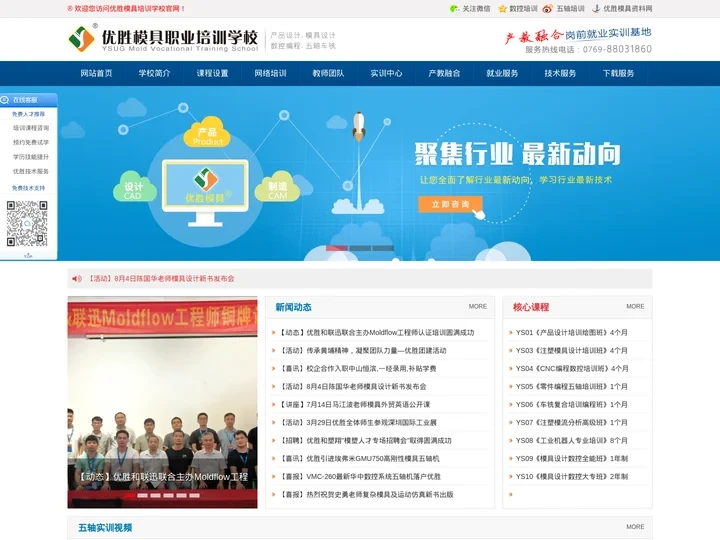Viewport: 720px width, 540px height.
Task: Click the service hotline number 0769-88031860
Action: (617, 49)
